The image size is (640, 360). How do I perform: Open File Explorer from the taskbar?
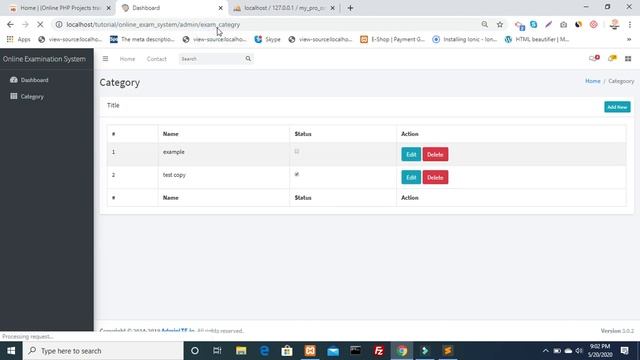coord(241,351)
